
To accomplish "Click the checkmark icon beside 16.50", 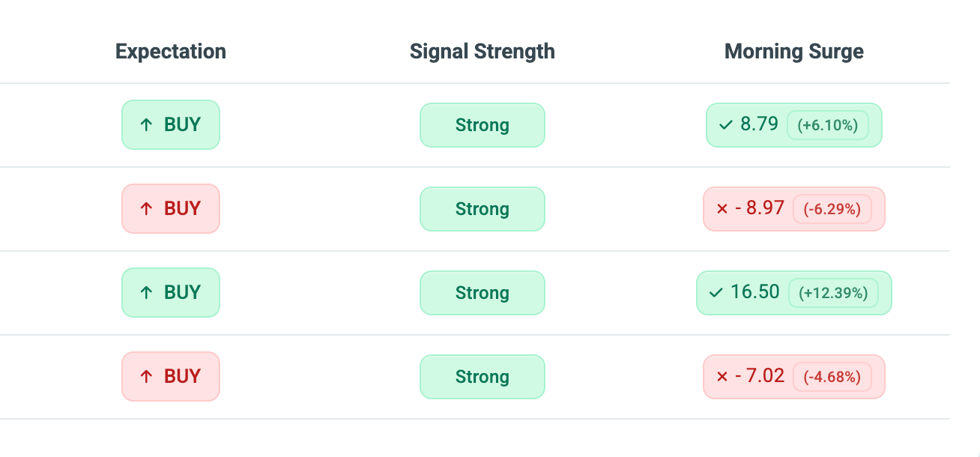I will (716, 292).
